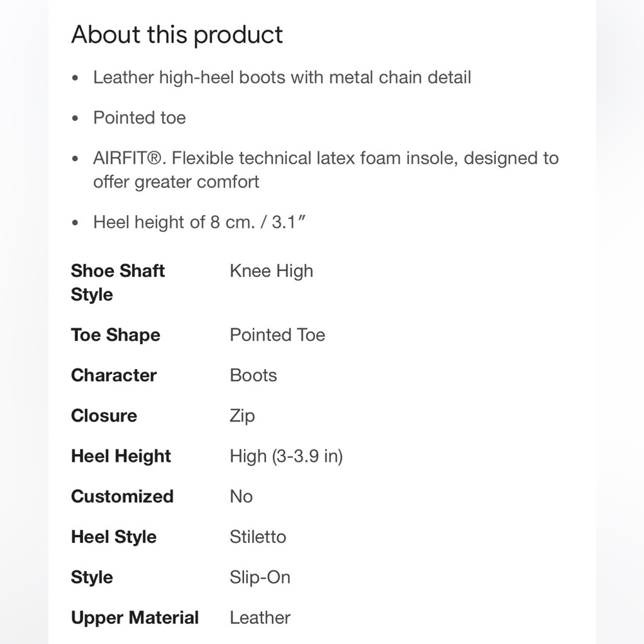The image size is (644, 644).
Task: Click the "Closure" label
Action: click(104, 416)
